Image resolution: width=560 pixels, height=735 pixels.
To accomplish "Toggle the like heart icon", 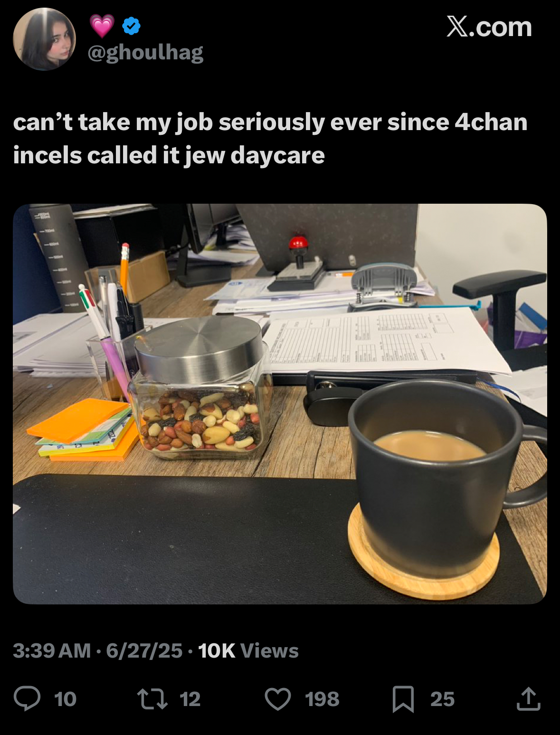I will 278,699.
